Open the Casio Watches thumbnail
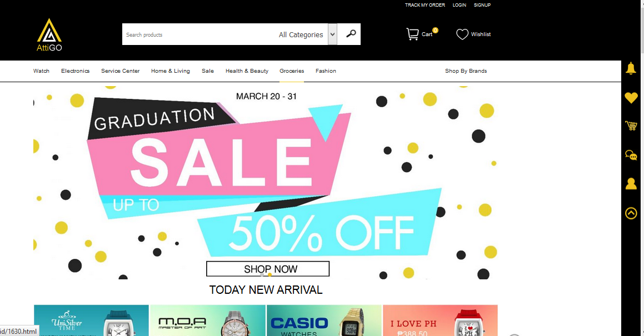Screen dimensions: 644x336 click(324, 320)
